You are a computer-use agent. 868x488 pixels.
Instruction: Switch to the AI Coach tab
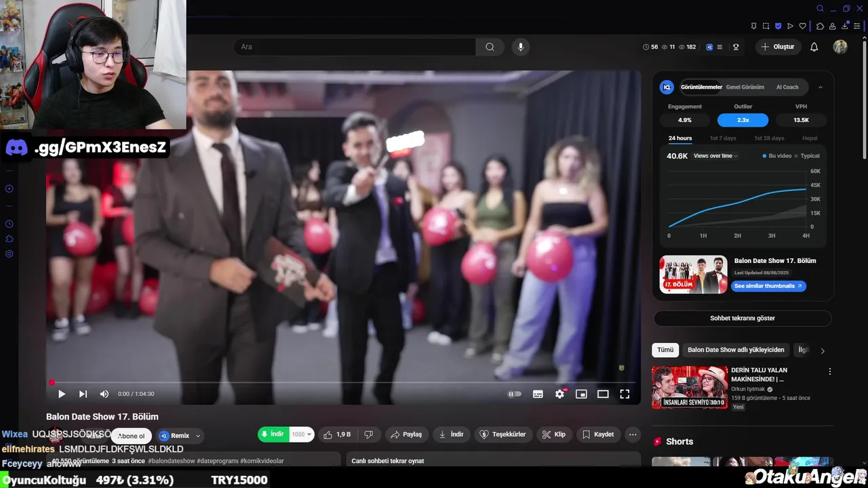787,87
